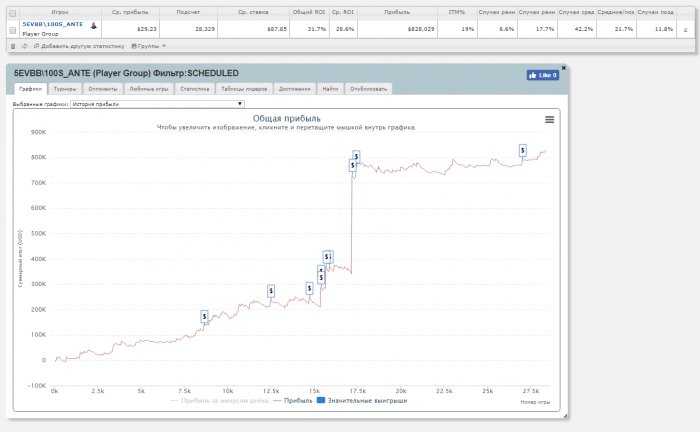700x432 pixels.
Task: Tick the select-all checkbox in the table header
Action: [x=12, y=13]
